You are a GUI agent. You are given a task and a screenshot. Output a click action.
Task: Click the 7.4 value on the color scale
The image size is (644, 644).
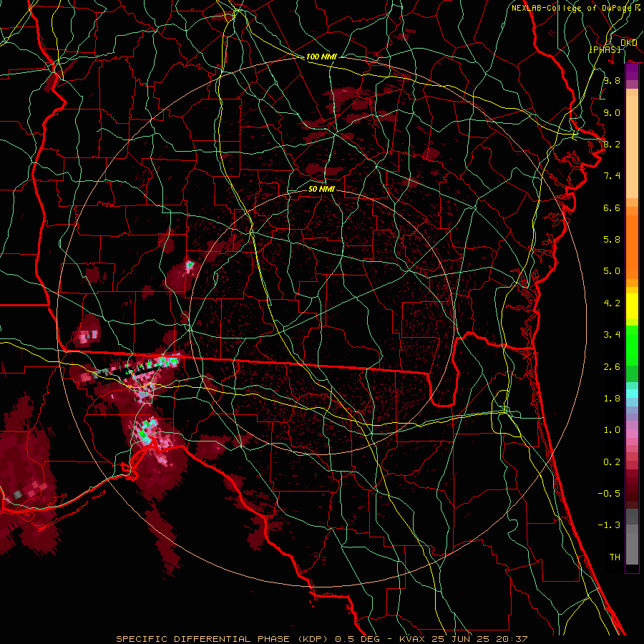pyautogui.click(x=612, y=176)
